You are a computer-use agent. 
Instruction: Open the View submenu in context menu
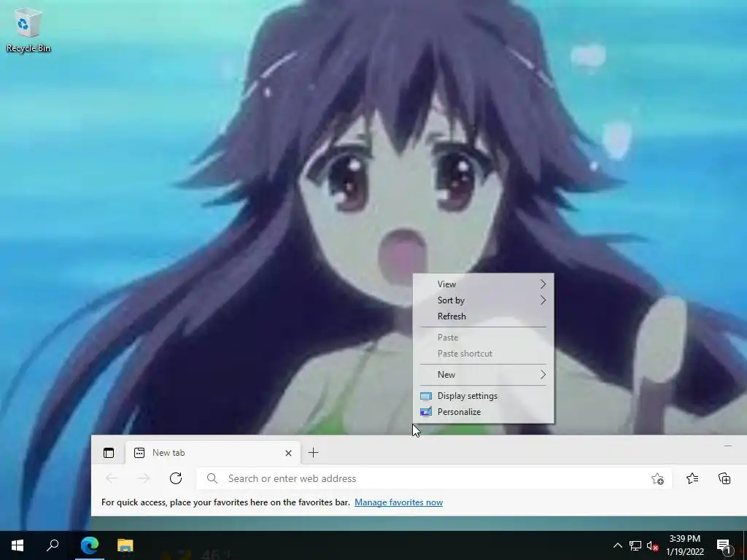[483, 284]
